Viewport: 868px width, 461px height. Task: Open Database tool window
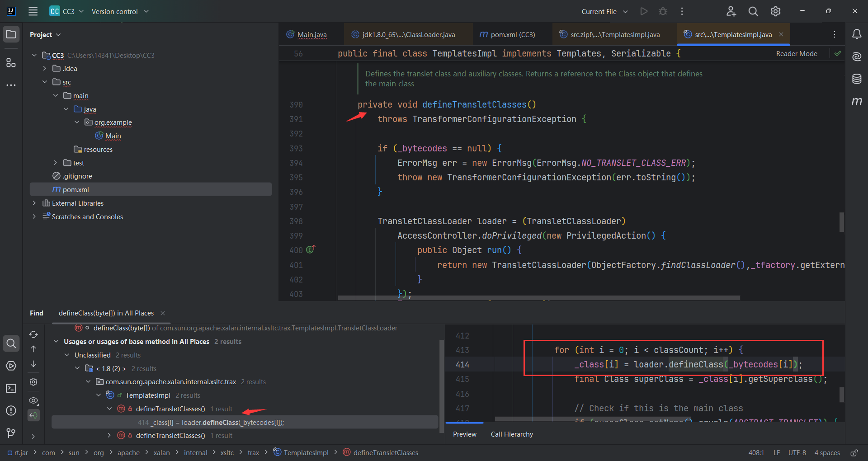[x=857, y=79]
